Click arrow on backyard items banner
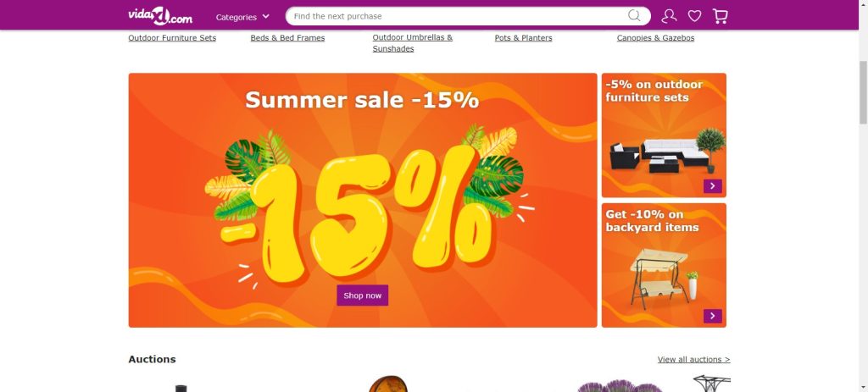The height and width of the screenshot is (392, 868). [712, 317]
